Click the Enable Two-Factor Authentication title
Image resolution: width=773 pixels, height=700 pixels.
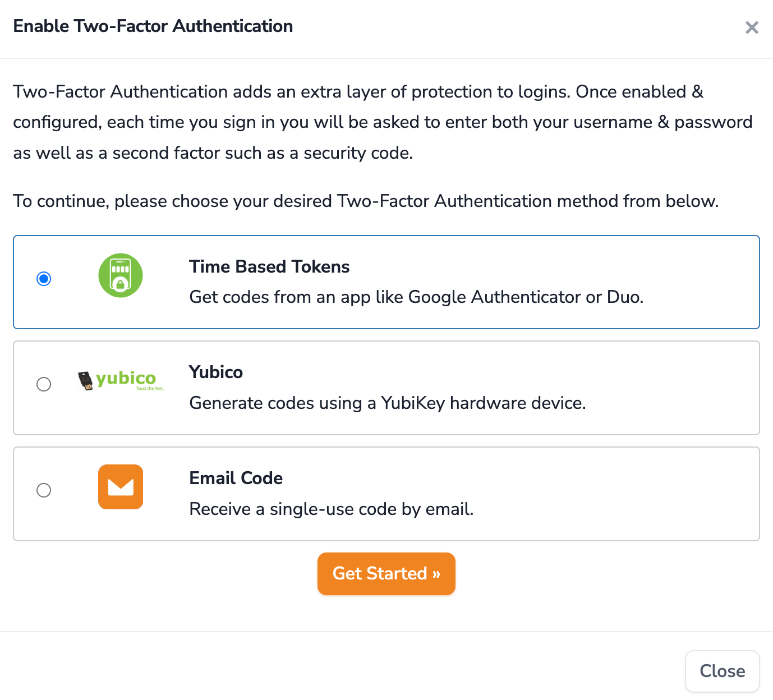tap(153, 26)
